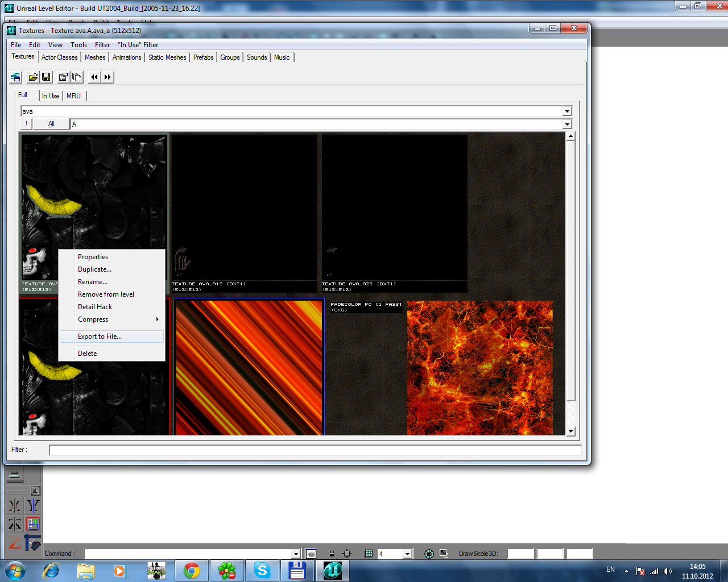This screenshot has height=582, width=728.
Task: Click the '!' button beside All
Action: click(x=26, y=124)
